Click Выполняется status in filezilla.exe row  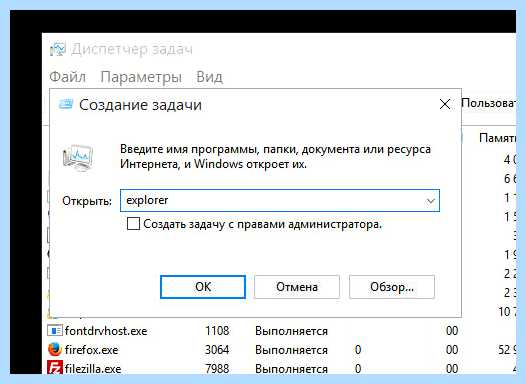pos(291,369)
